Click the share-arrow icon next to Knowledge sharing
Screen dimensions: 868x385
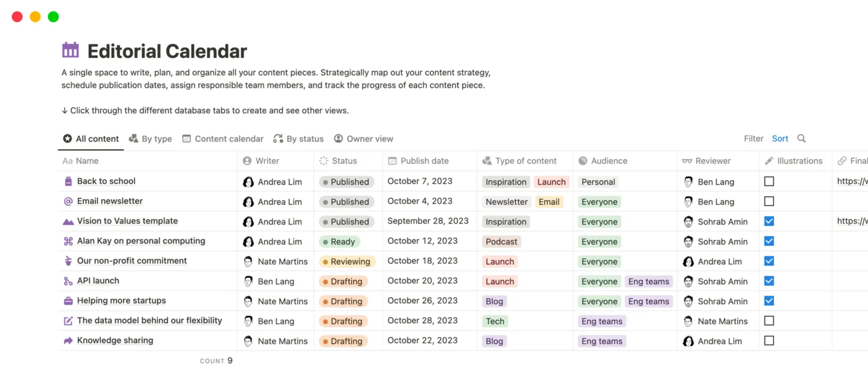pos(68,340)
